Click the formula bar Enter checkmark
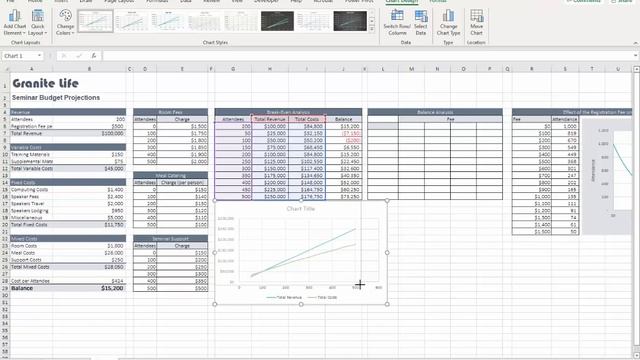The image size is (640, 360). [x=79, y=56]
